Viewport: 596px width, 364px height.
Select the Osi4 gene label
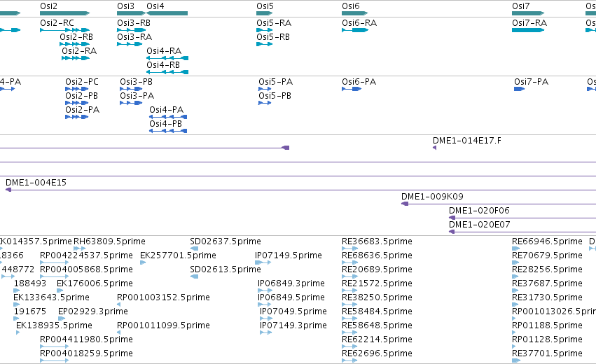click(x=155, y=6)
